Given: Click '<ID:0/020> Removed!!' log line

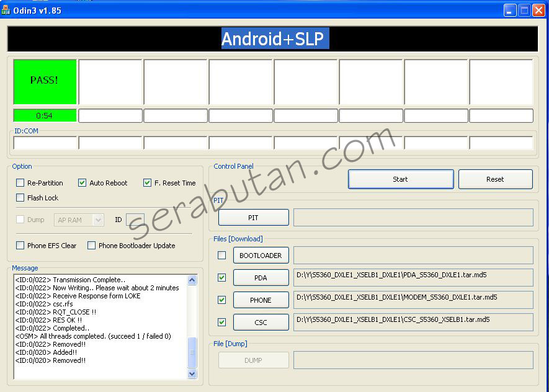Looking at the screenshot, I should (x=50, y=360).
